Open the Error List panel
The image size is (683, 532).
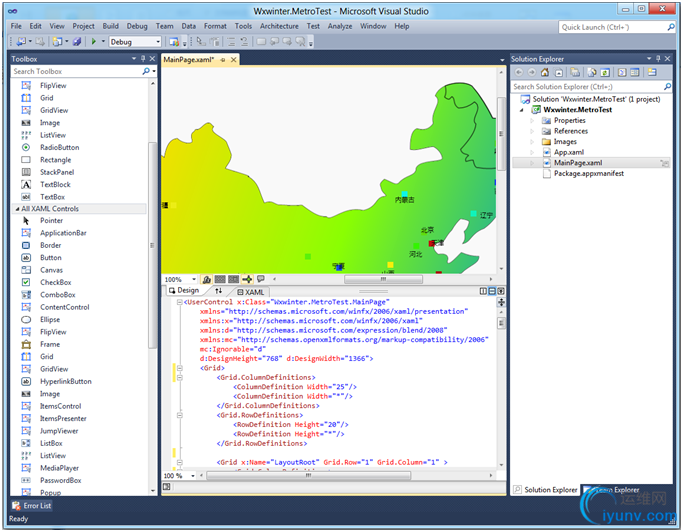coord(31,506)
